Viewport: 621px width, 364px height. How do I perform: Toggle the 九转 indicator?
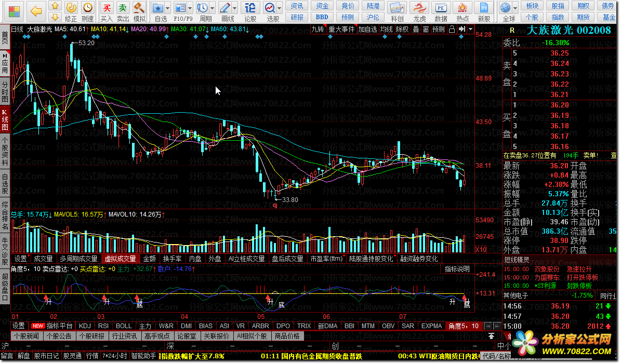(x=318, y=29)
